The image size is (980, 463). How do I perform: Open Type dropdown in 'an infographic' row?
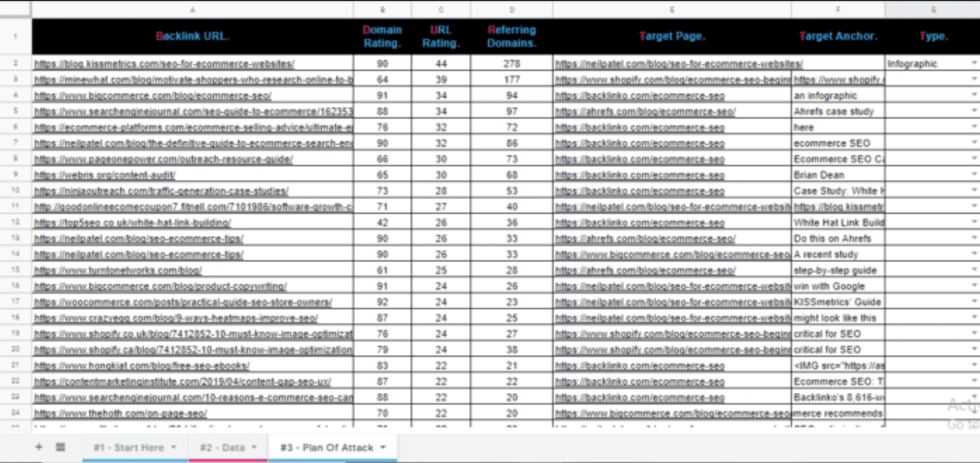pyautogui.click(x=974, y=95)
